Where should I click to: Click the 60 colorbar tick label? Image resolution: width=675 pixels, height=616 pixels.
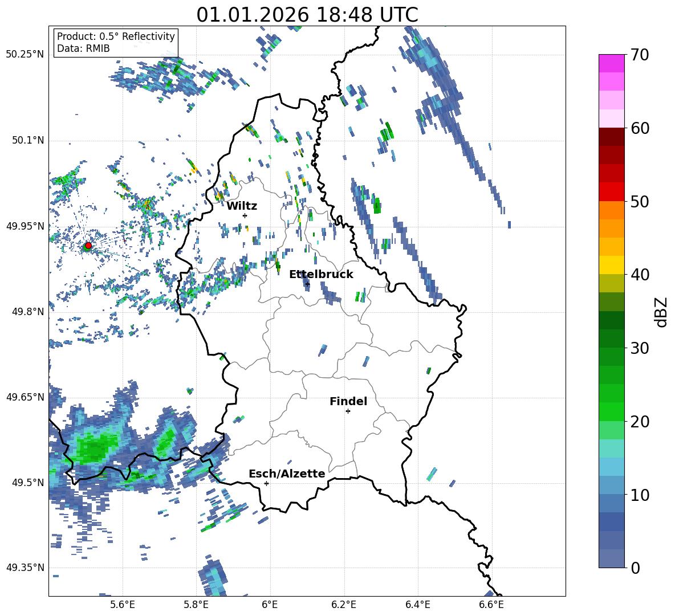click(x=640, y=128)
